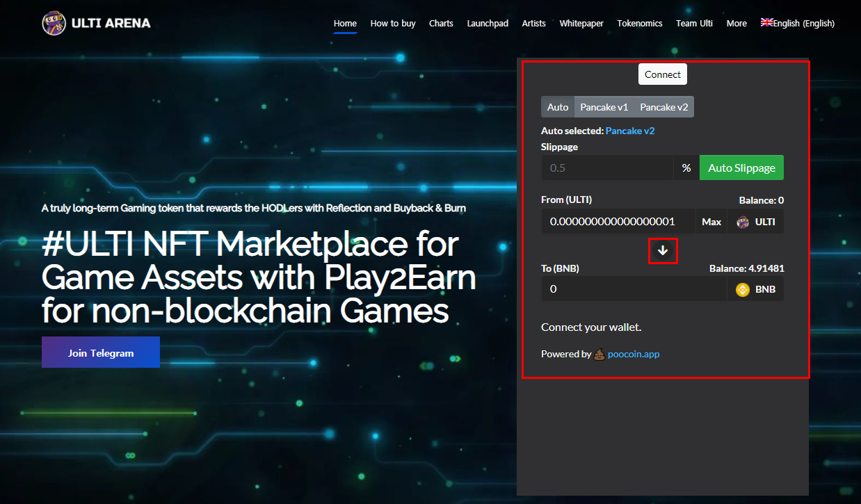Click the percent sign beside the slippage field
861x504 pixels.
pos(686,168)
